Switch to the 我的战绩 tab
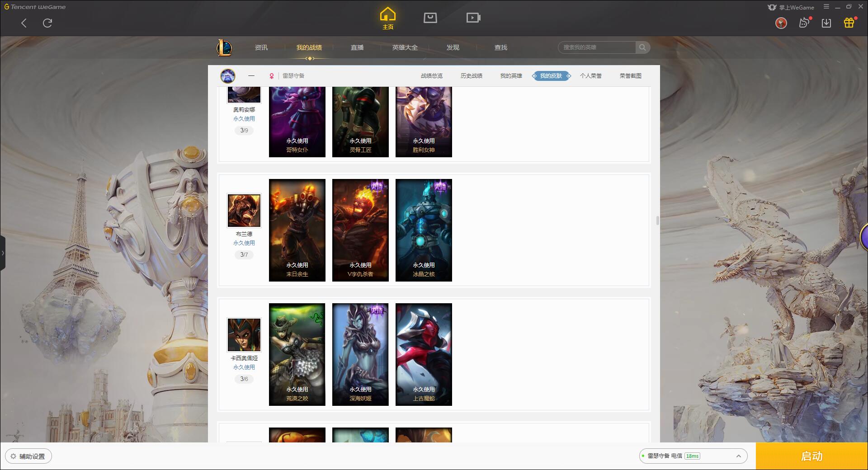The image size is (868, 470). 309,47
